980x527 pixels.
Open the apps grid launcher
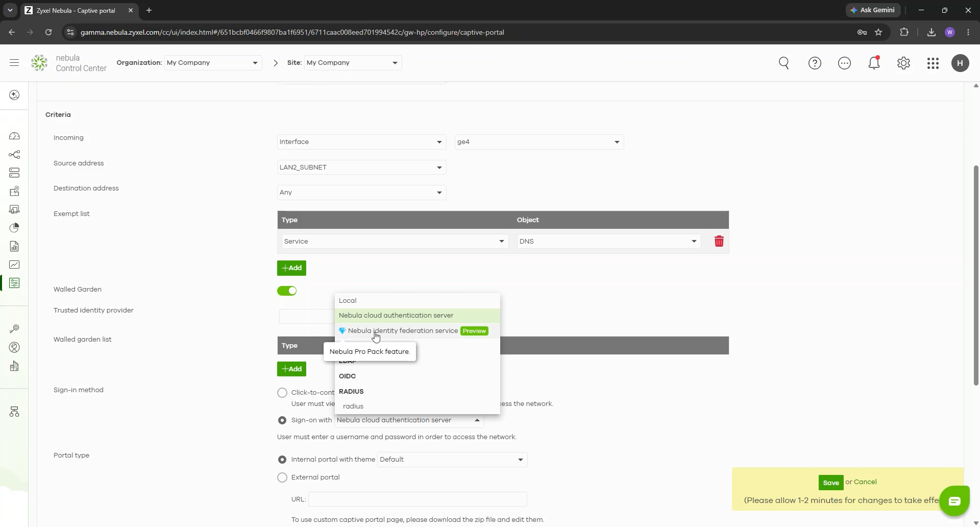[933, 63]
